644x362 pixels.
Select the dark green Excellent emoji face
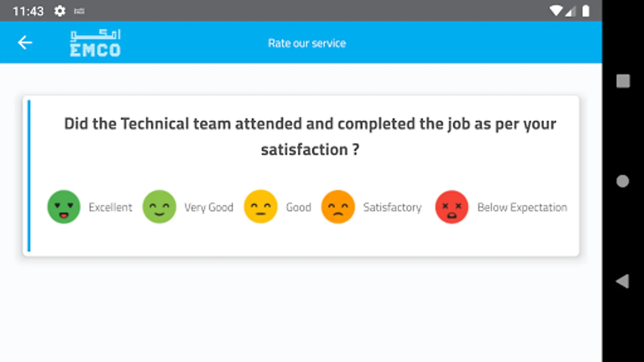[64, 207]
